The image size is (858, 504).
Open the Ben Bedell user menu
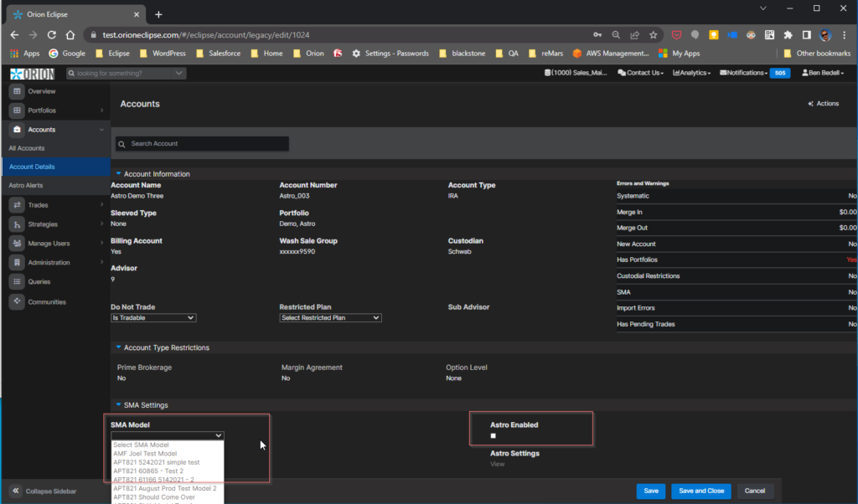click(x=823, y=73)
